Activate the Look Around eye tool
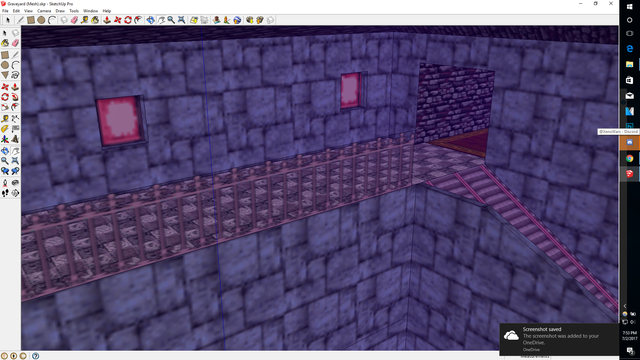The height and width of the screenshot is (360, 640). tap(16, 183)
